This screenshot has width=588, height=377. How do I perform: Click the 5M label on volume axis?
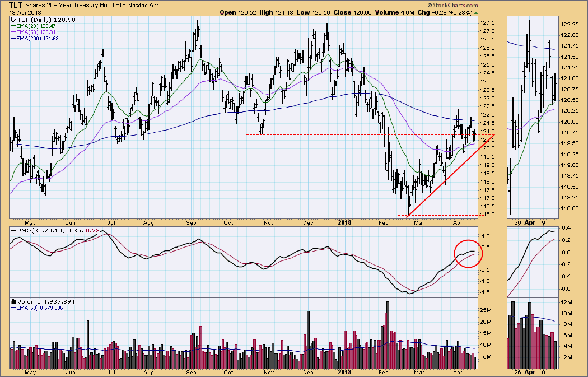pyautogui.click(x=488, y=357)
